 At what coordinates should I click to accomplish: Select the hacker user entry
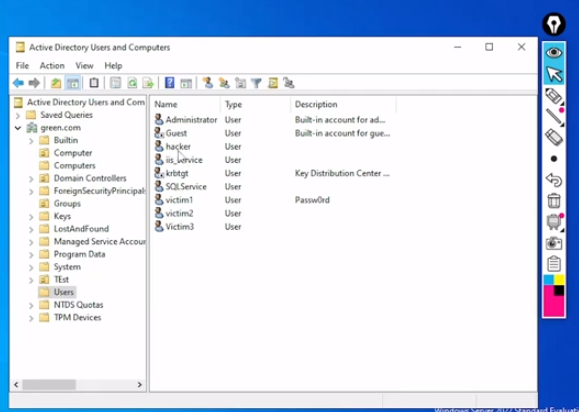point(178,147)
